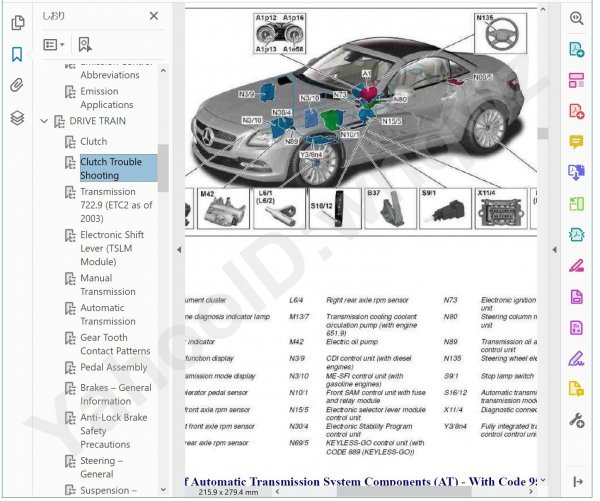
Task: Open Transmission 722.9 (ETC2 as of 2003) bookmark
Action: (x=116, y=205)
